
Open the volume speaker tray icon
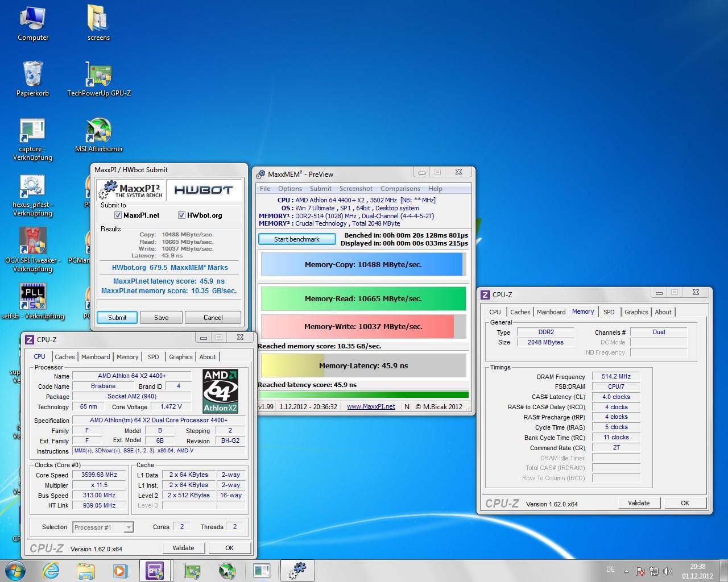[668, 571]
